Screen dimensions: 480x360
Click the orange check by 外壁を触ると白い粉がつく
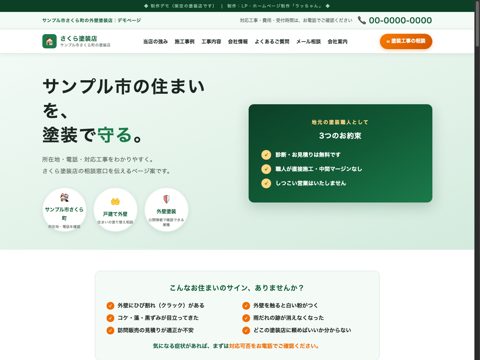[x=246, y=306]
